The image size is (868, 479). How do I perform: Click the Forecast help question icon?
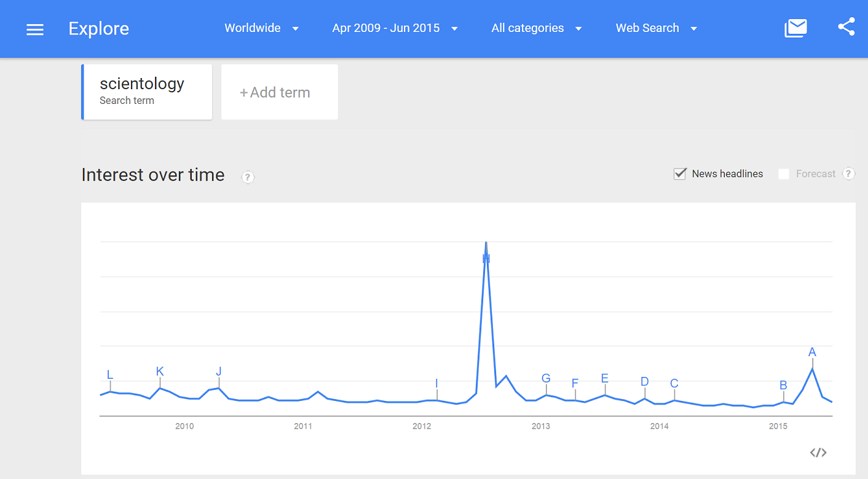(848, 173)
